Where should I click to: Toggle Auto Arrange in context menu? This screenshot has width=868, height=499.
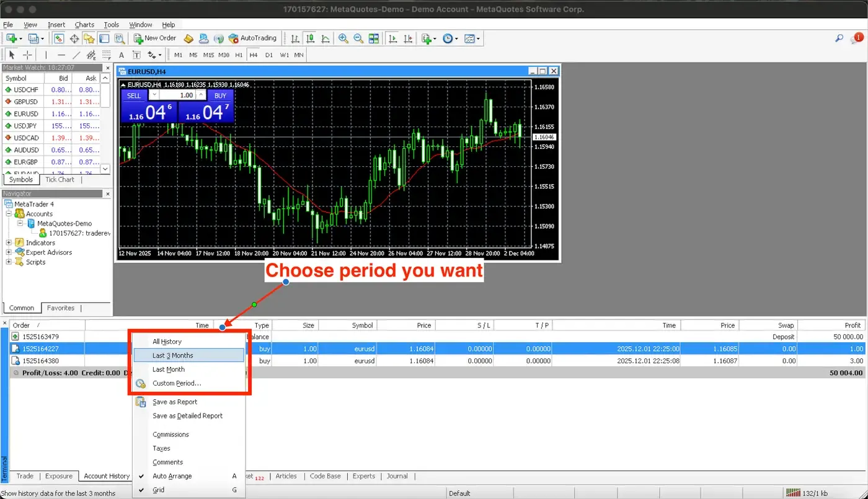[189, 476]
